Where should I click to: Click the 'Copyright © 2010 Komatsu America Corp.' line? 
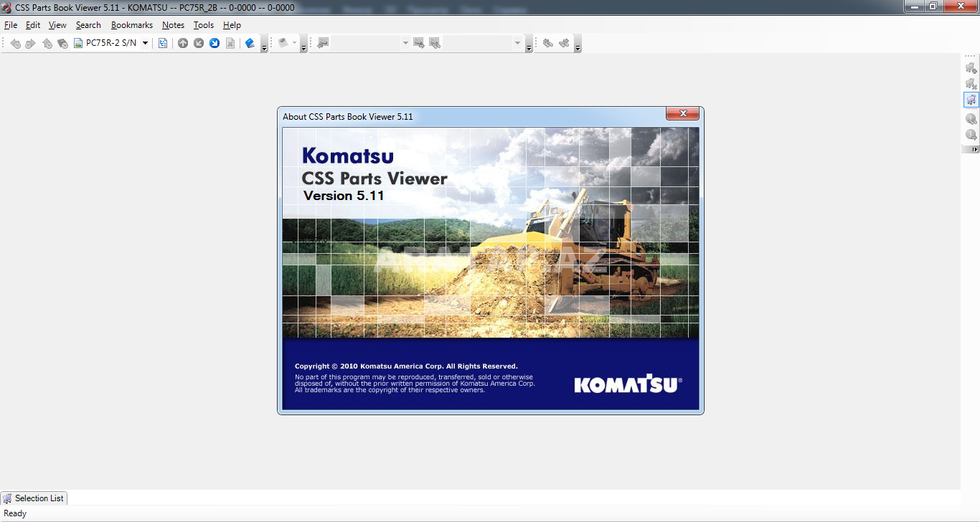click(406, 366)
